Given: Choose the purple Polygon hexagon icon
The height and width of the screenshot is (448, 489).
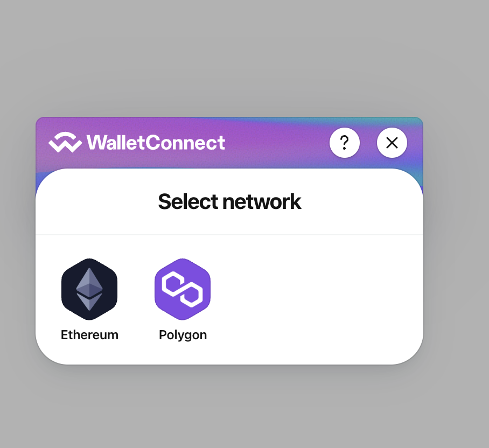Looking at the screenshot, I should (x=183, y=289).
